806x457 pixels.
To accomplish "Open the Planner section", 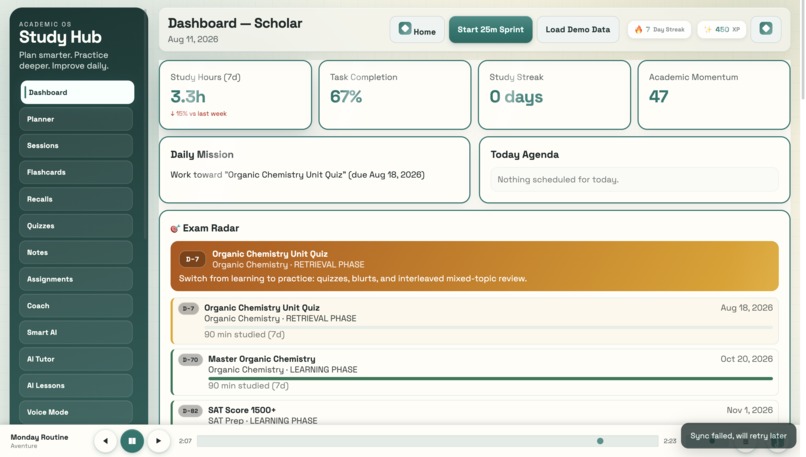I will pyautogui.click(x=76, y=119).
